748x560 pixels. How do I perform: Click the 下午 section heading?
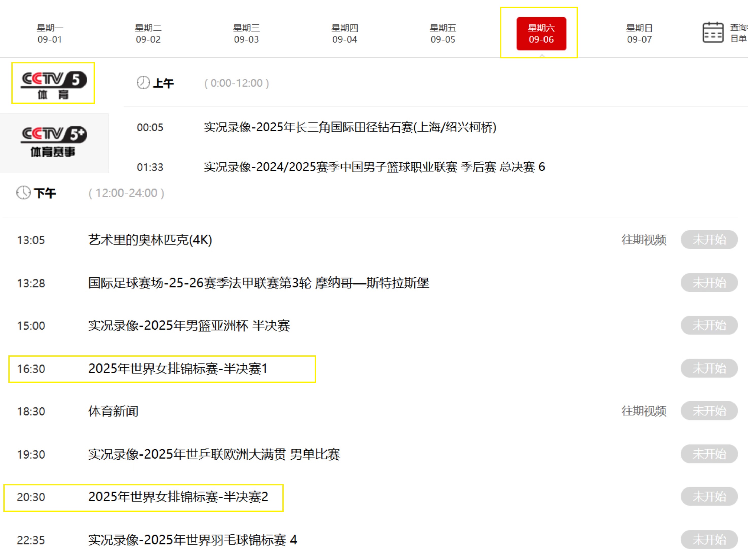pyautogui.click(x=45, y=193)
